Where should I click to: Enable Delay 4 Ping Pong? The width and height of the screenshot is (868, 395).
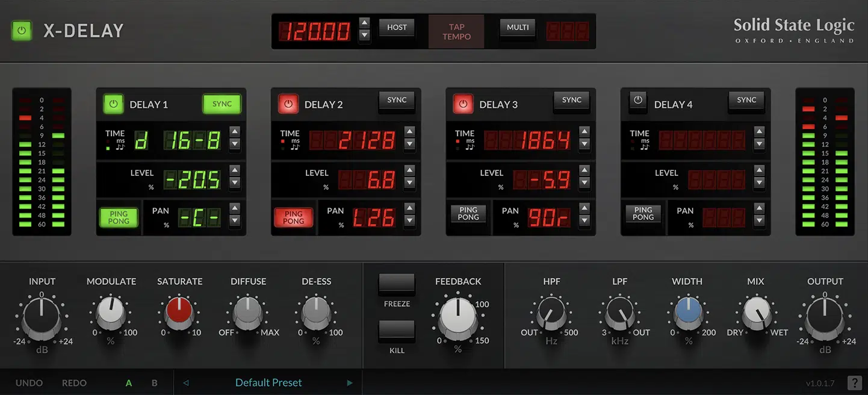pos(643,214)
